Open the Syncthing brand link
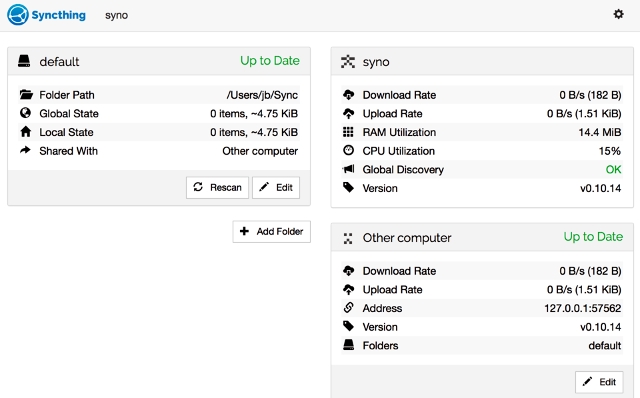This screenshot has height=398, width=640. 46,15
